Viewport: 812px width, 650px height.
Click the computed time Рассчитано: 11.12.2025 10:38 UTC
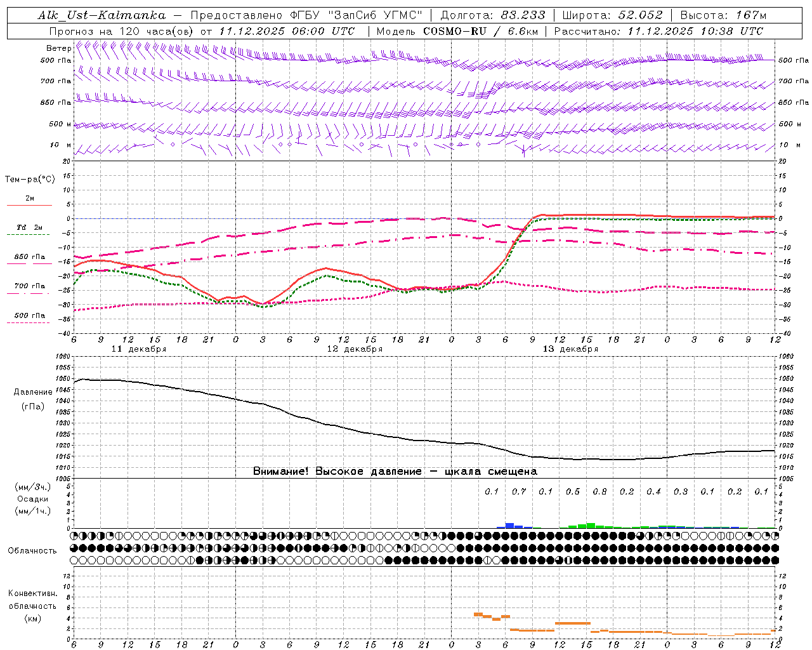pyautogui.click(x=658, y=31)
